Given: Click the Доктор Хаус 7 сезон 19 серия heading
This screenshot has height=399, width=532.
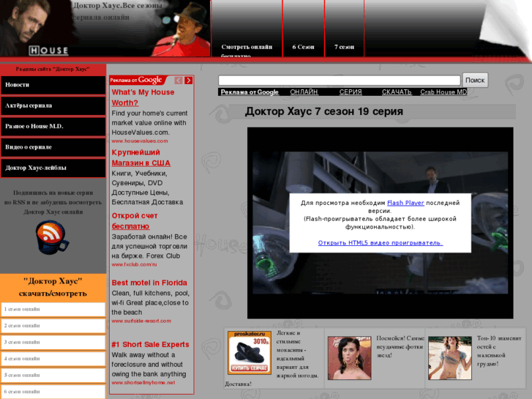Looking at the screenshot, I should 324,111.
